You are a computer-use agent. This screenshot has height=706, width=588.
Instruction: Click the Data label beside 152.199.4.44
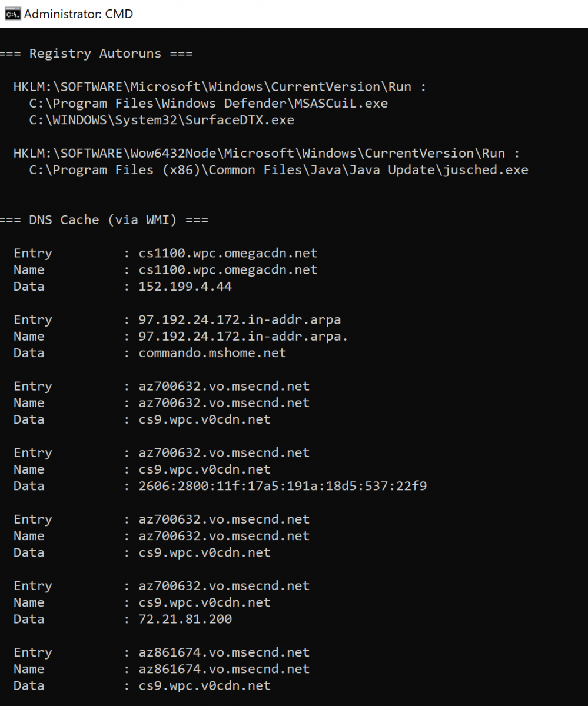pos(29,287)
